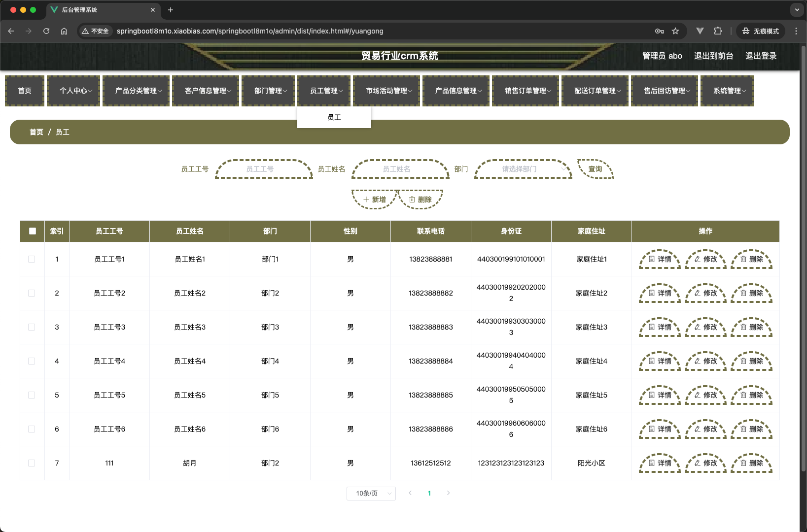Open the 配送订单管理 navigation menu
The height and width of the screenshot is (532, 807).
tap(595, 91)
